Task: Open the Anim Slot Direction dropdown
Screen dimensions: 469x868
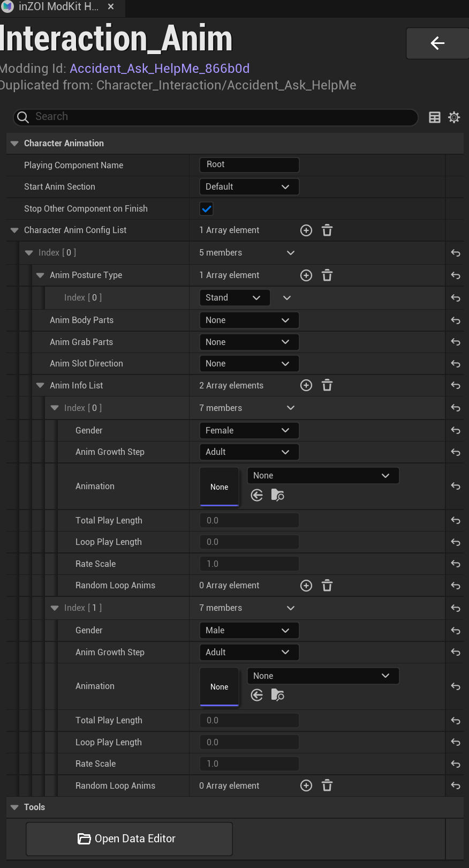Action: tap(249, 363)
